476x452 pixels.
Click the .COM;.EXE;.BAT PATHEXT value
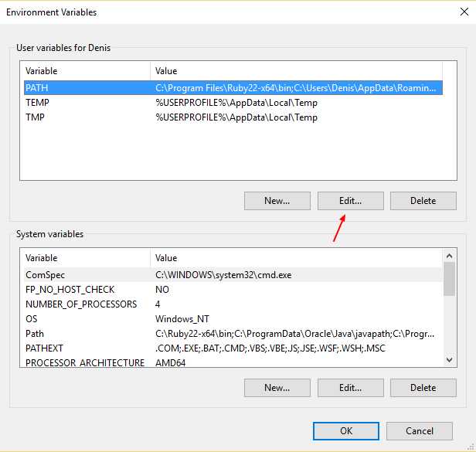click(x=270, y=348)
